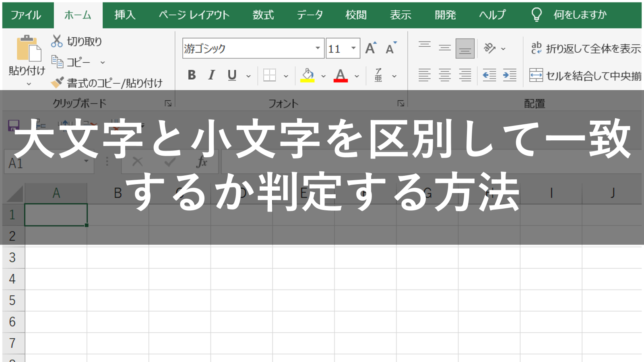Apply red font color A
Screen dimensions: 644x362
point(341,75)
